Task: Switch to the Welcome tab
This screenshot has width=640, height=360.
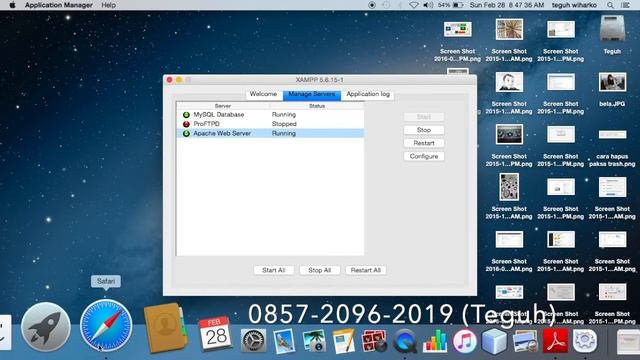Action: click(x=263, y=94)
